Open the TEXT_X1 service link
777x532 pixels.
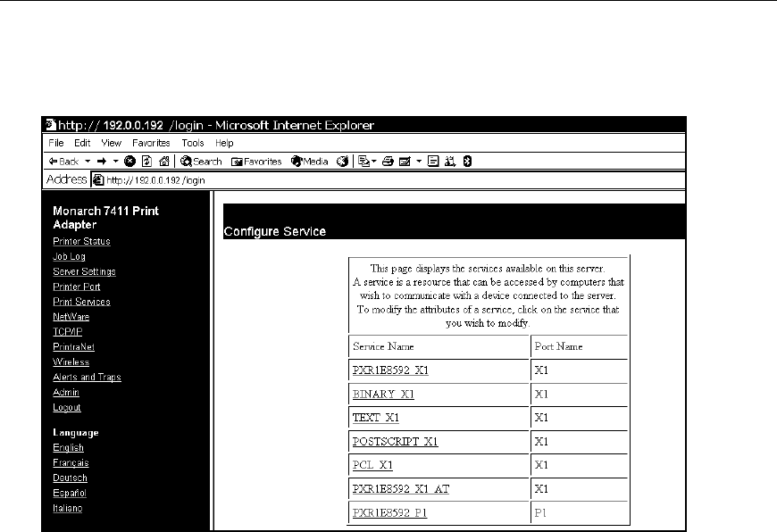pyautogui.click(x=376, y=418)
